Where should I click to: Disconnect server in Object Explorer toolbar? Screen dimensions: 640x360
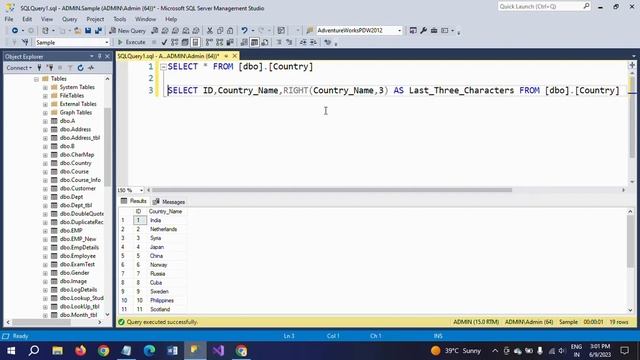point(50,68)
